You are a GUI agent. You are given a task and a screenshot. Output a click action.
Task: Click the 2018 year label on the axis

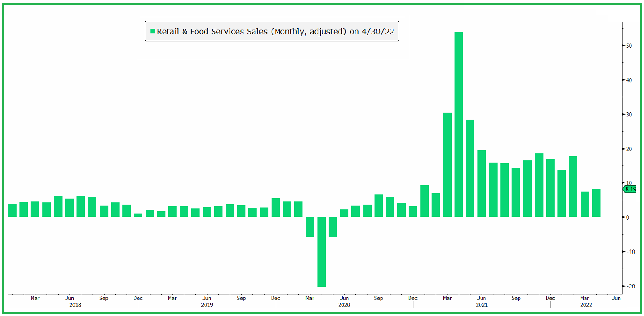click(x=75, y=305)
